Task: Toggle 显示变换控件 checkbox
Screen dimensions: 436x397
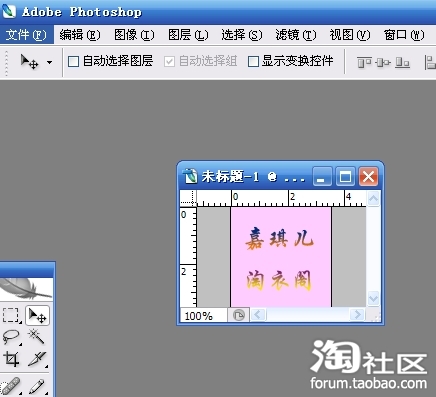Action: pyautogui.click(x=253, y=61)
